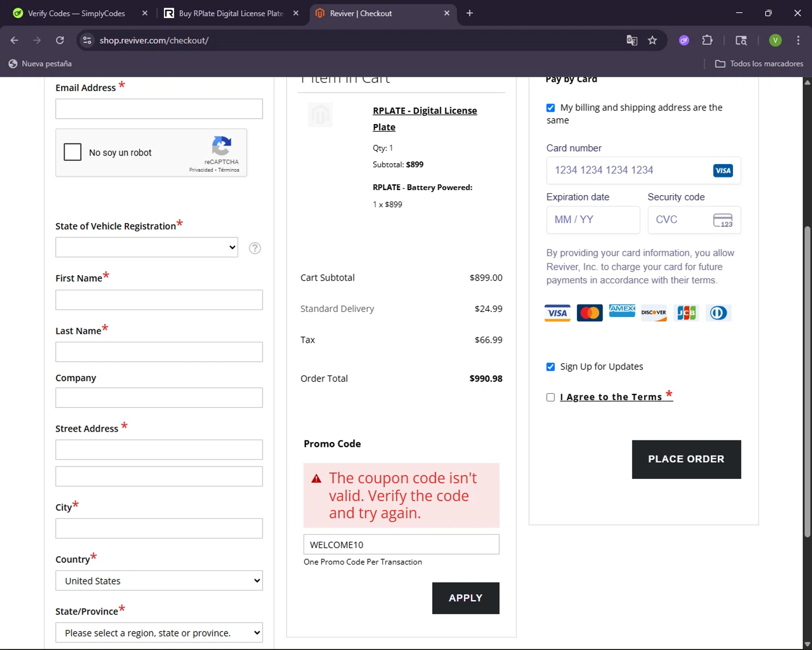Click the help question mark icon
The image size is (812, 650).
click(255, 248)
